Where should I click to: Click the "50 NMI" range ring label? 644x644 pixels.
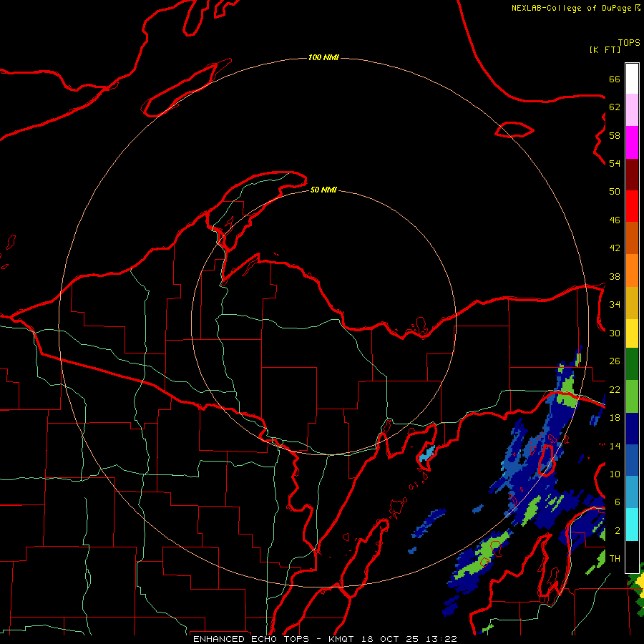click(x=323, y=190)
